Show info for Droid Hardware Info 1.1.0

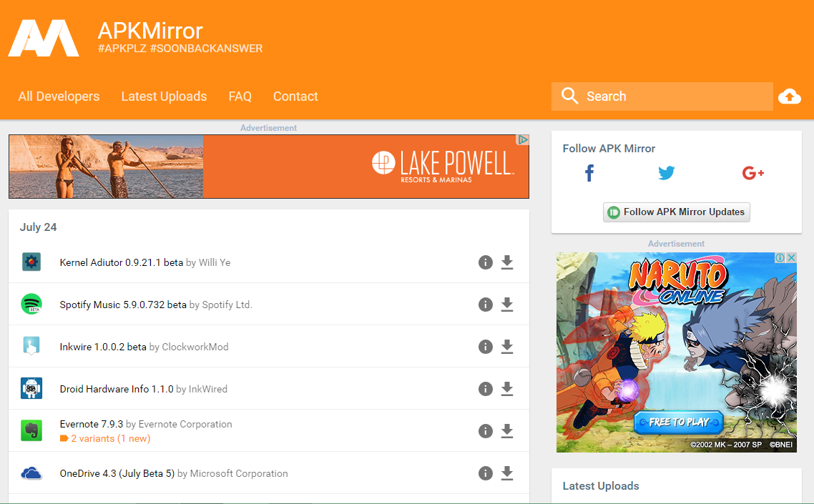click(x=486, y=389)
